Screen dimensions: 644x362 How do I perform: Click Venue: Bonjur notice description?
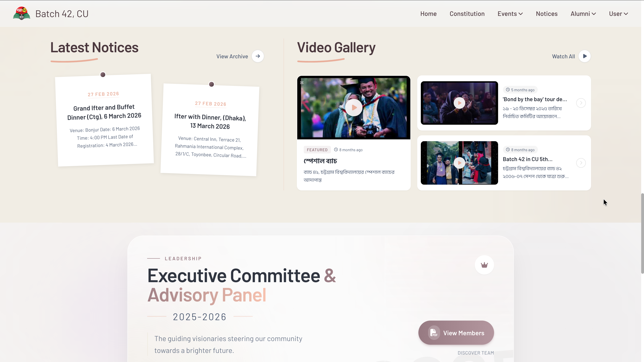coord(105,137)
